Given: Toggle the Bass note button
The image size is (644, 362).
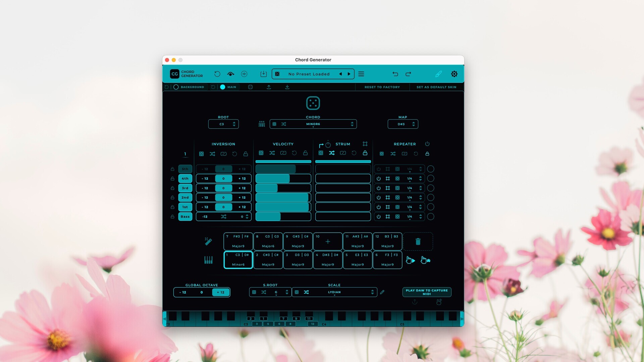Looking at the screenshot, I should pyautogui.click(x=185, y=217).
